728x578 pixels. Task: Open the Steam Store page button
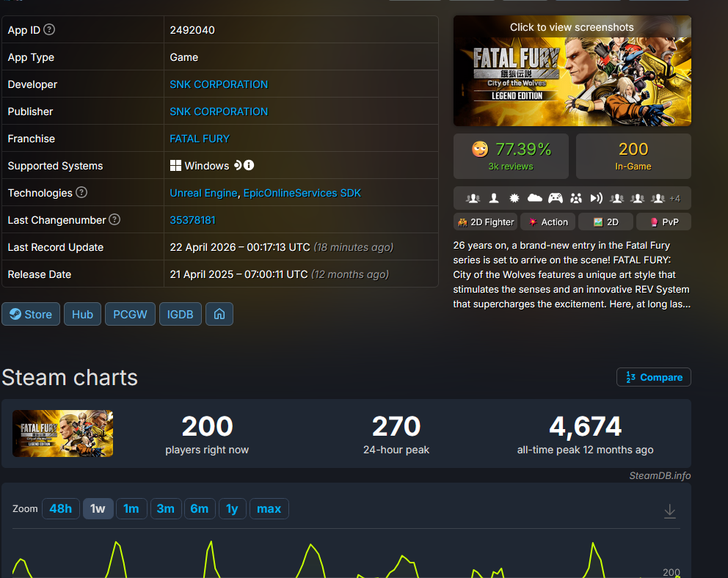click(x=31, y=314)
